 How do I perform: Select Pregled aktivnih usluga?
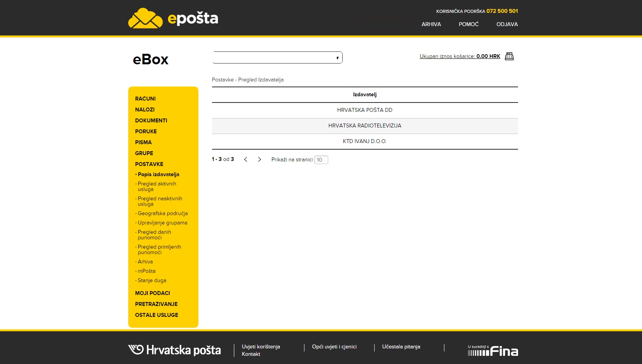coord(157,186)
